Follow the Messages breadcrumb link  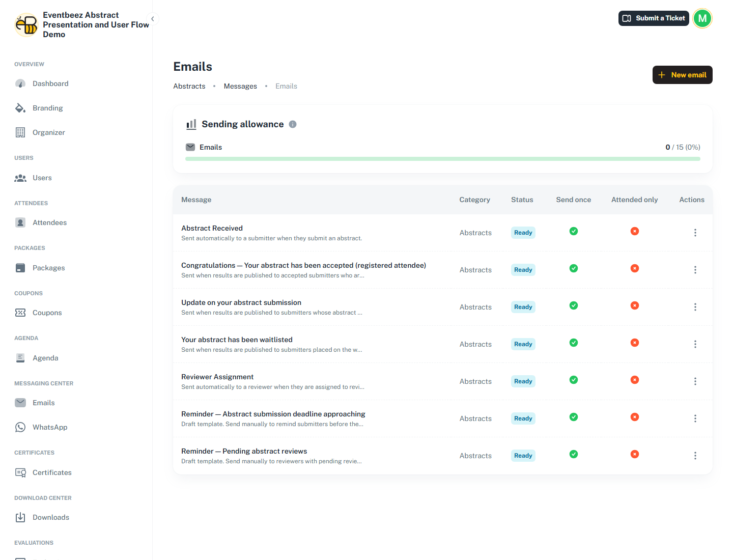coord(240,86)
